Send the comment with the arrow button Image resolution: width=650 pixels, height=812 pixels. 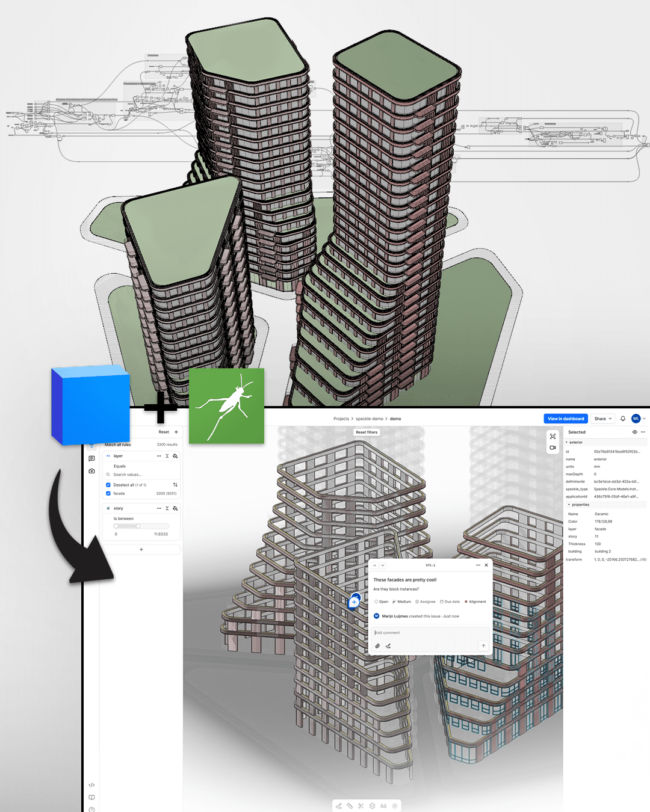click(483, 646)
